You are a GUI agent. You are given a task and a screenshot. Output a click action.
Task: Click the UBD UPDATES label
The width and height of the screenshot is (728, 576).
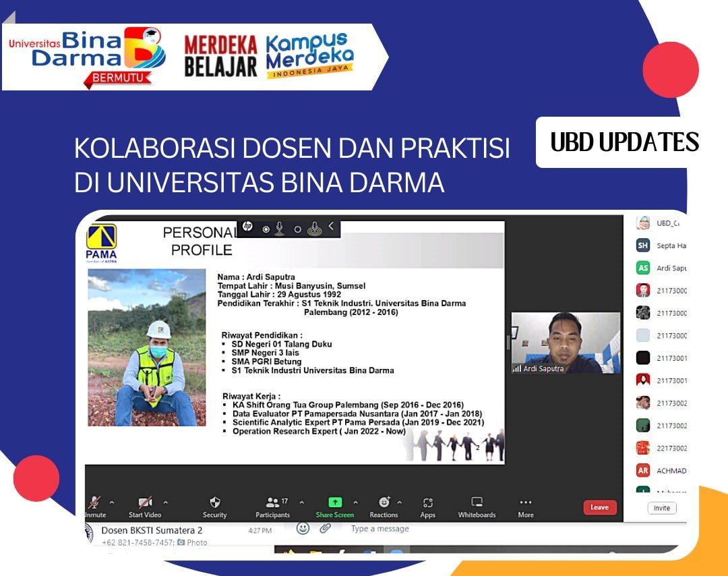(x=624, y=142)
